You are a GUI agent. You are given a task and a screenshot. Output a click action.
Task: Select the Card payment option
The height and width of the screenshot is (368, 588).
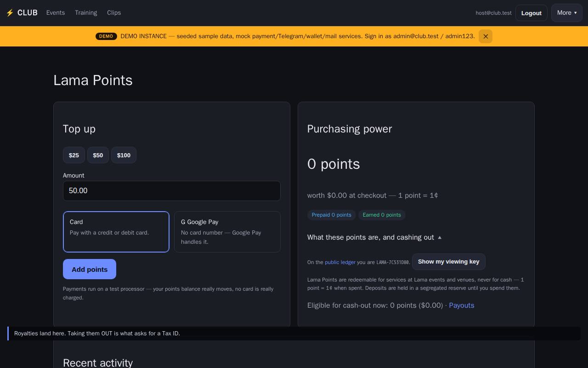click(x=116, y=232)
